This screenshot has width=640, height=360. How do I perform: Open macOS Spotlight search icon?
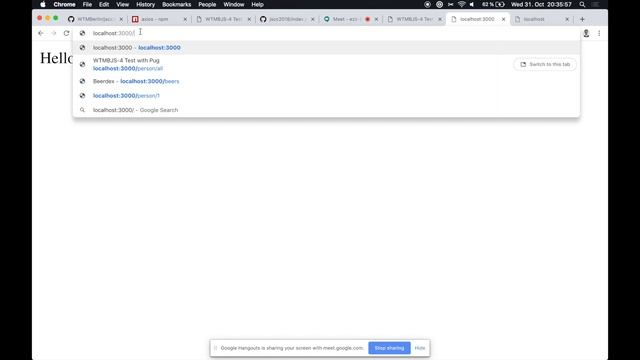pyautogui.click(x=582, y=4)
